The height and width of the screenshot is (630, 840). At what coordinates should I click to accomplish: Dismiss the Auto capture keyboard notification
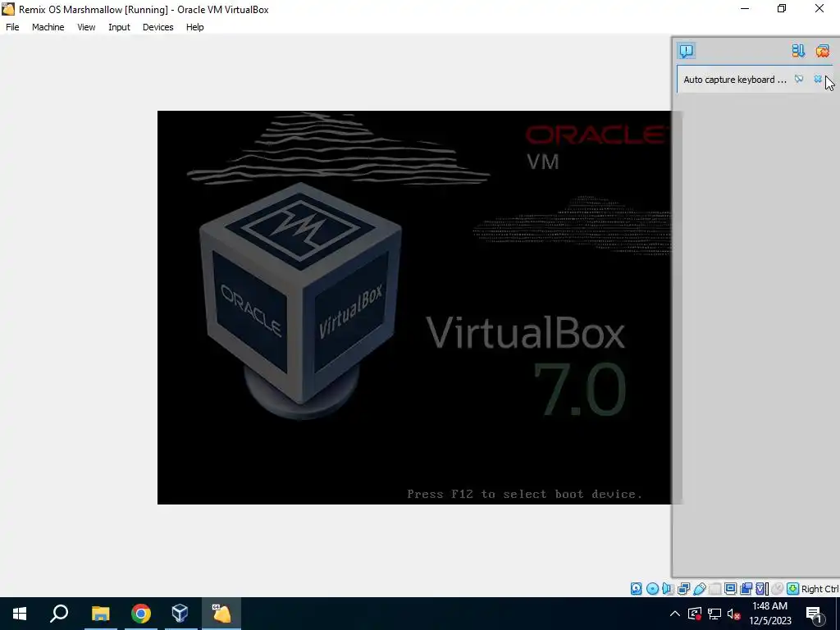[x=818, y=80]
